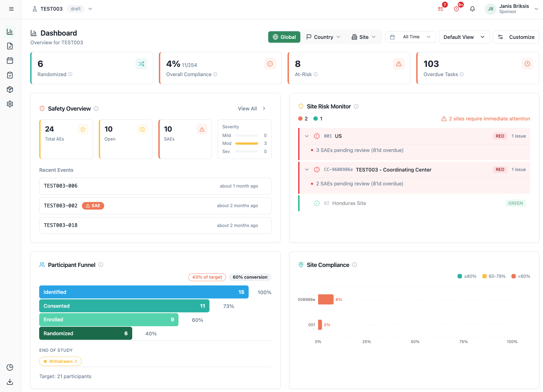This screenshot has height=392, width=543.
Task: Open the Default View dropdown
Action: point(464,37)
